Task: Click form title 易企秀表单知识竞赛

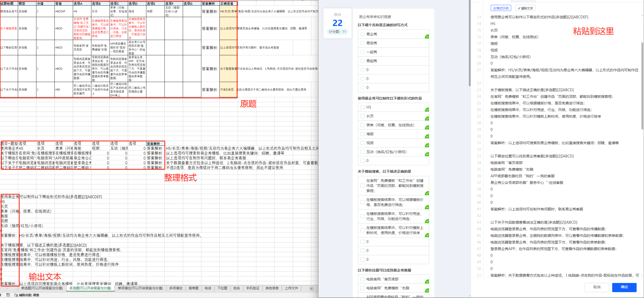Action: 375,17
